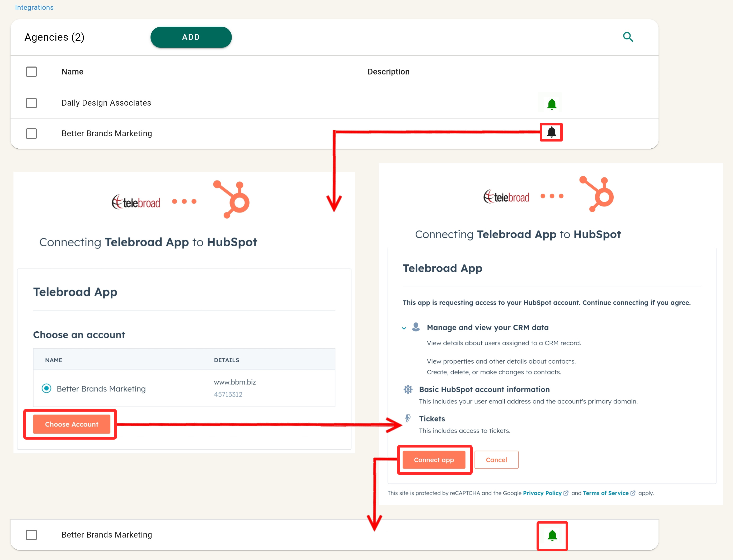The image size is (733, 560).
Task: Click the gear icon for Basic HubSpot information
Action: pyautogui.click(x=408, y=389)
